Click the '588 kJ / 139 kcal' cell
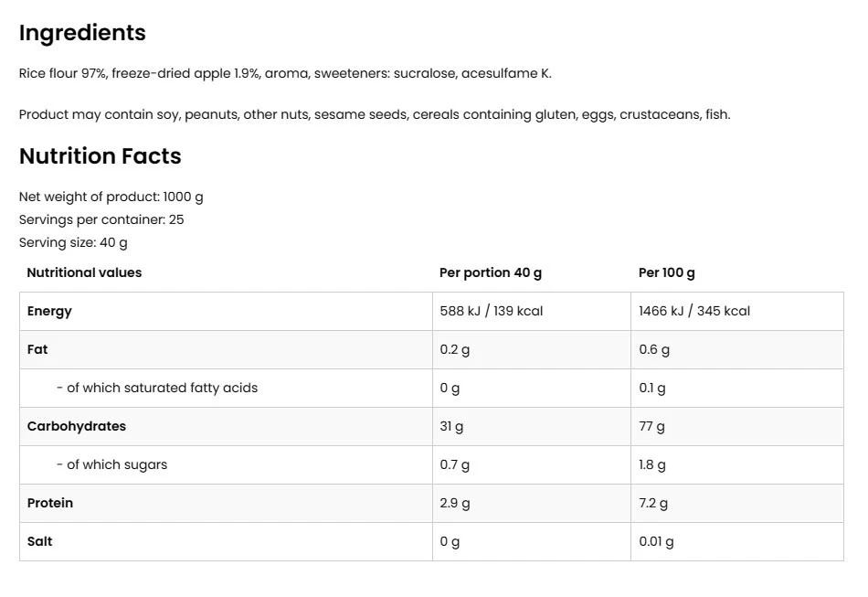This screenshot has height=597, width=868. point(492,311)
